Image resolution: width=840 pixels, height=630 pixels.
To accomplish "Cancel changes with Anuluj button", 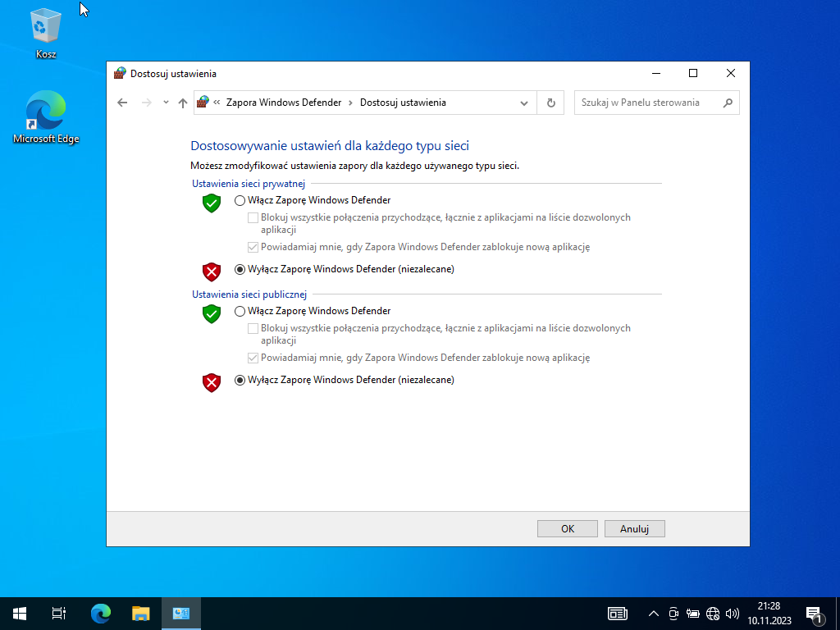I will [x=635, y=529].
